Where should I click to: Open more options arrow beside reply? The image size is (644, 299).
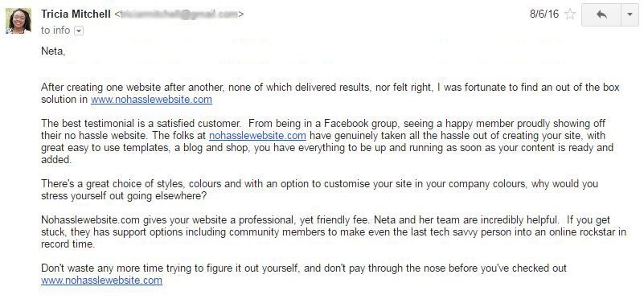tap(630, 14)
